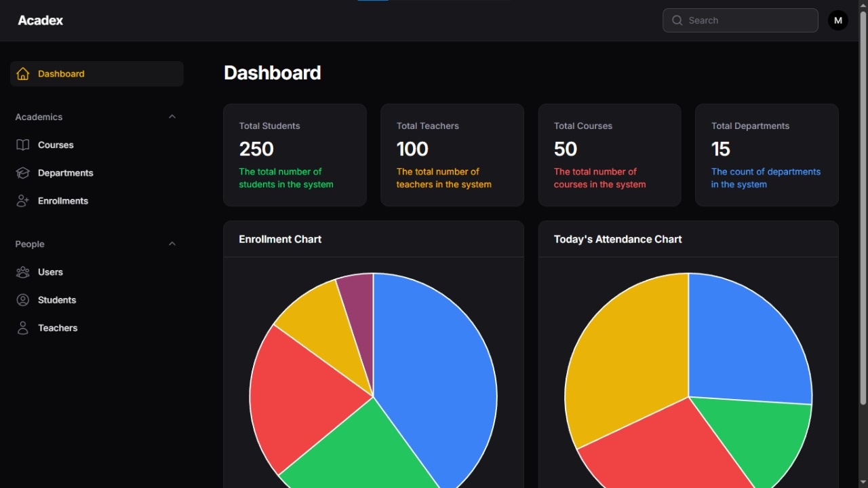
Task: Click the Enrollments user-plus icon
Action: pos(23,201)
